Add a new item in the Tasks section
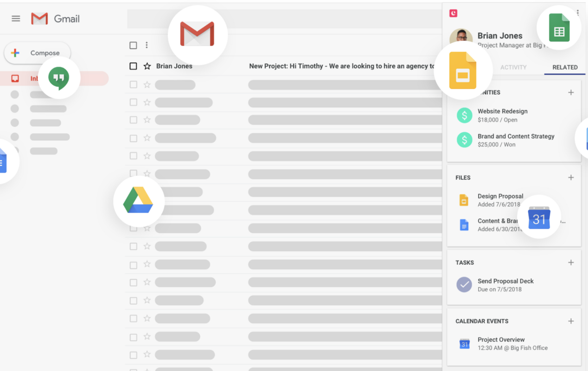588x371 pixels. pos(571,262)
